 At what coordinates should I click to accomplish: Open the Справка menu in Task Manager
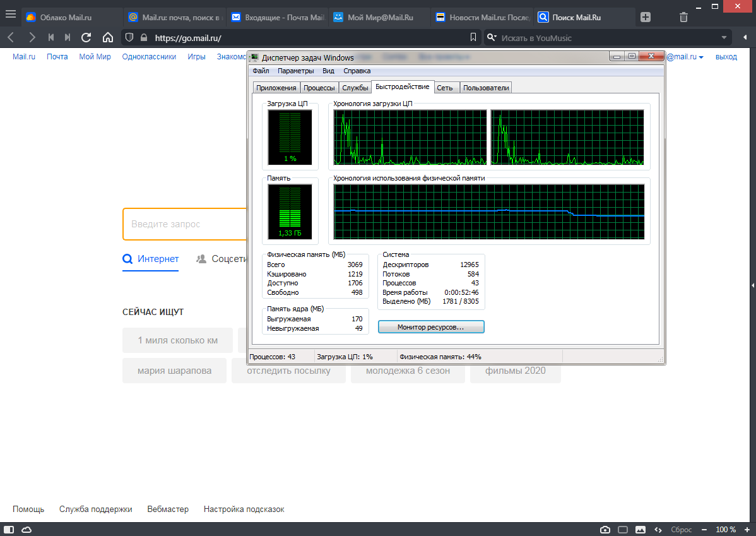tap(357, 71)
